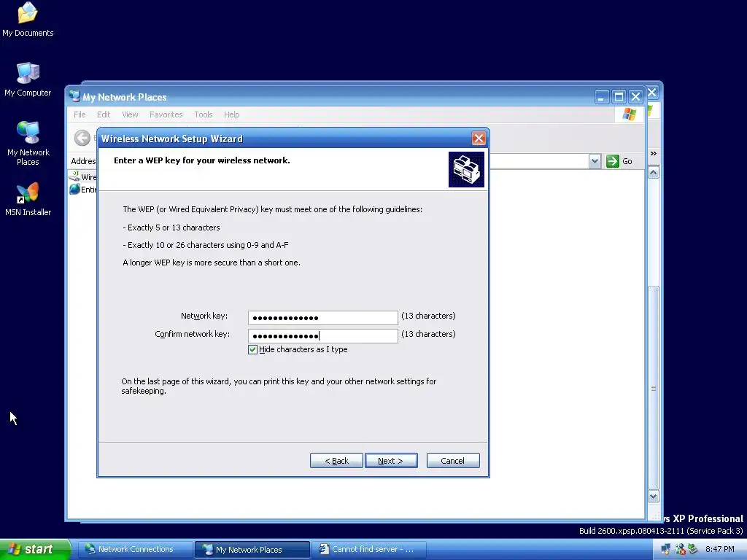Expand the toolbar overflow chevron
This screenshot has width=747, height=560.
click(x=653, y=153)
